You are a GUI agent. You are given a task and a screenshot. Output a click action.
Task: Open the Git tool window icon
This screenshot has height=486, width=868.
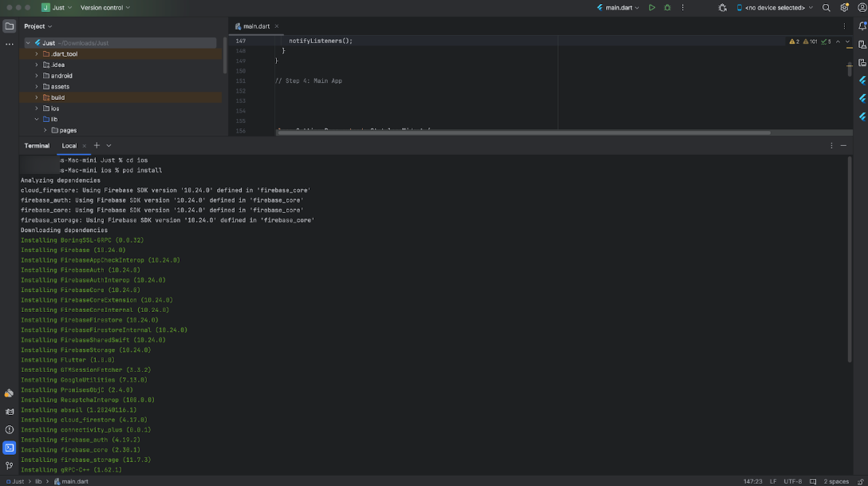pyautogui.click(x=9, y=465)
